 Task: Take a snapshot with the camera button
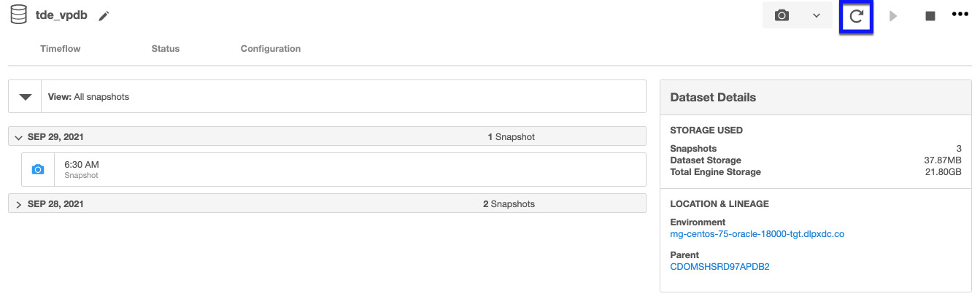(782, 15)
